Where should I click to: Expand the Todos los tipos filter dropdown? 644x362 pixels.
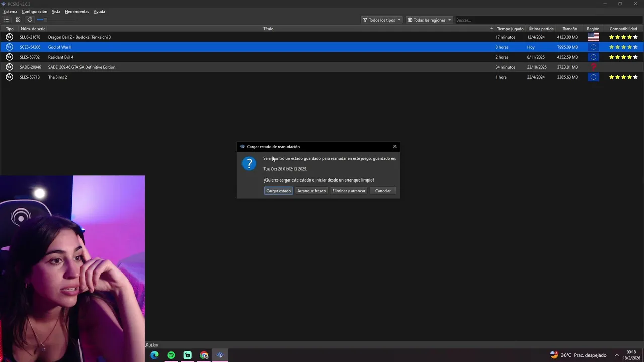point(382,20)
